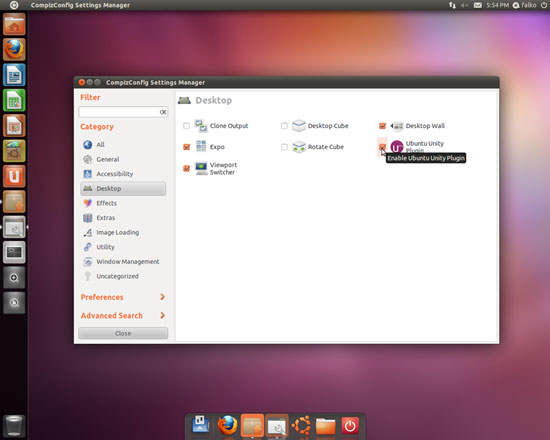The image size is (550, 440).
Task: Select the Desktop category
Action: click(123, 188)
